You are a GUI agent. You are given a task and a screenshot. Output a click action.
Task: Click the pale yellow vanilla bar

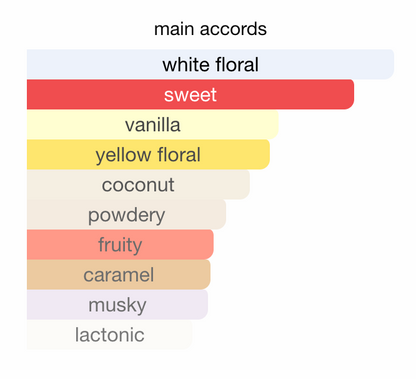pos(153,124)
